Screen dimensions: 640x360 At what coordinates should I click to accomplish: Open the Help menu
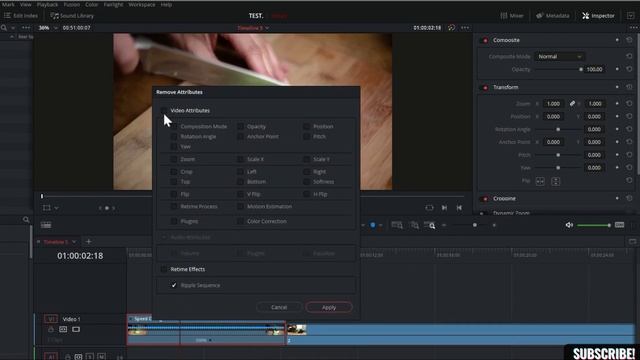click(x=166, y=4)
